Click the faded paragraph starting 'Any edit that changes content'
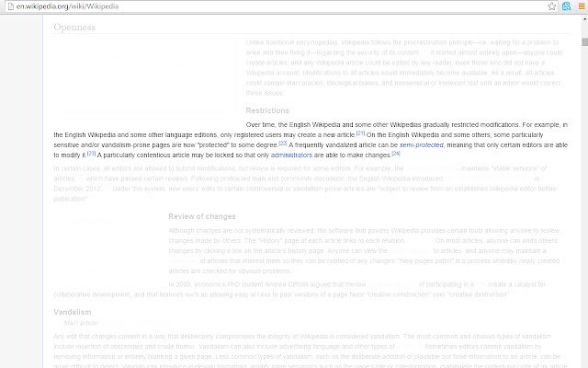The width and height of the screenshot is (588, 368). [x=311, y=351]
